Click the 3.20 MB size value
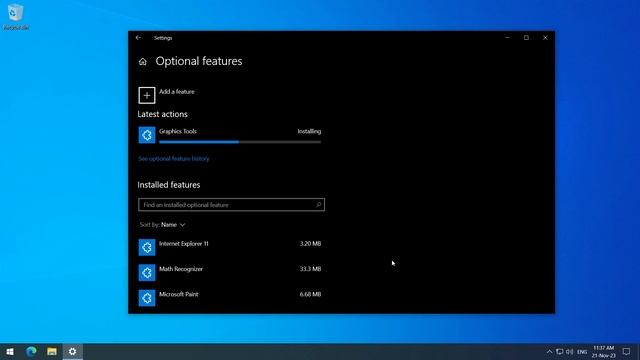The width and height of the screenshot is (640, 360). click(x=310, y=244)
